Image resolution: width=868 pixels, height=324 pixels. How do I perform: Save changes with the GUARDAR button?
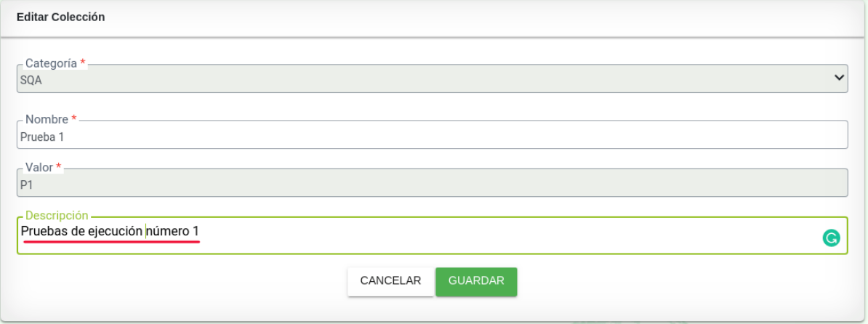pyautogui.click(x=476, y=281)
